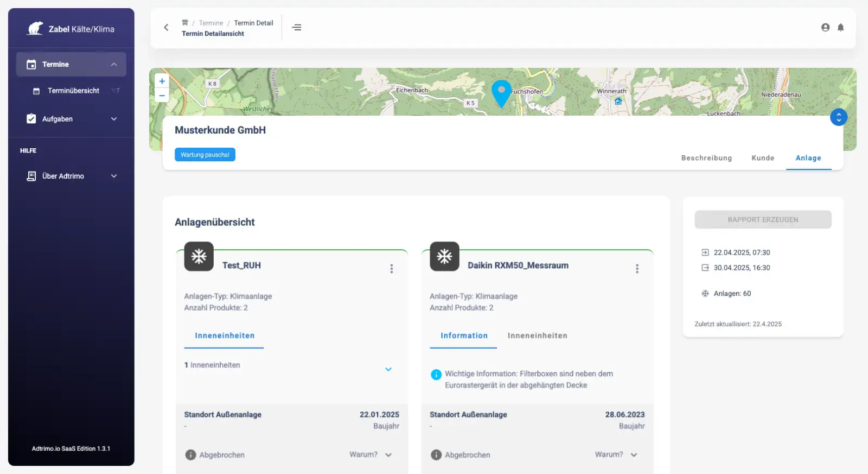
Task: Expand the Über Adtrimo sidebar section
Action: tap(114, 176)
